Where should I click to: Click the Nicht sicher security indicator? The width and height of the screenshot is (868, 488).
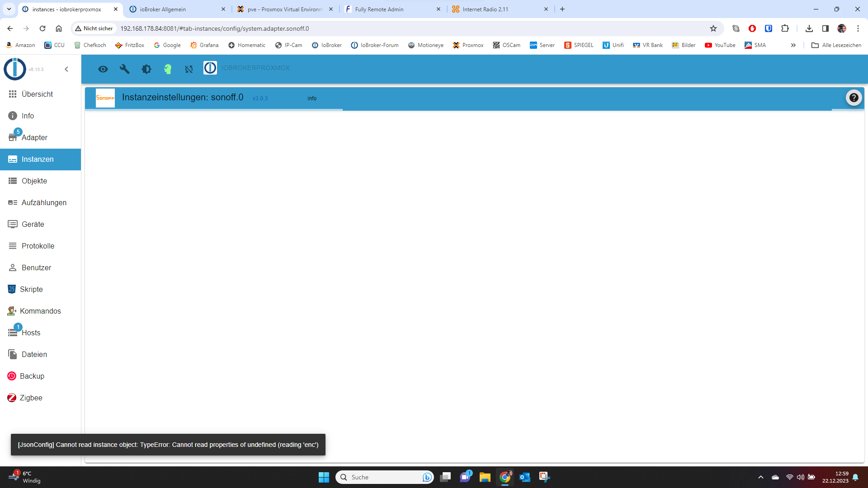point(94,28)
